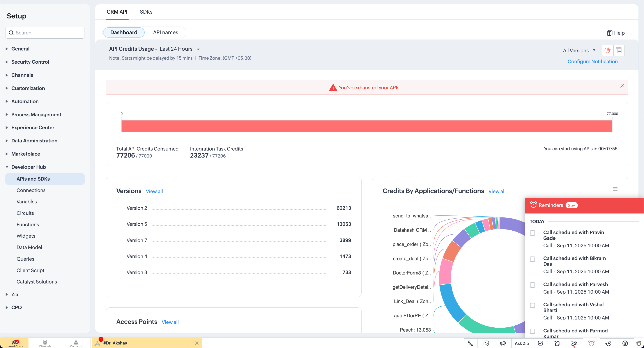Open the accessibility icon in bottom bar

(625, 343)
